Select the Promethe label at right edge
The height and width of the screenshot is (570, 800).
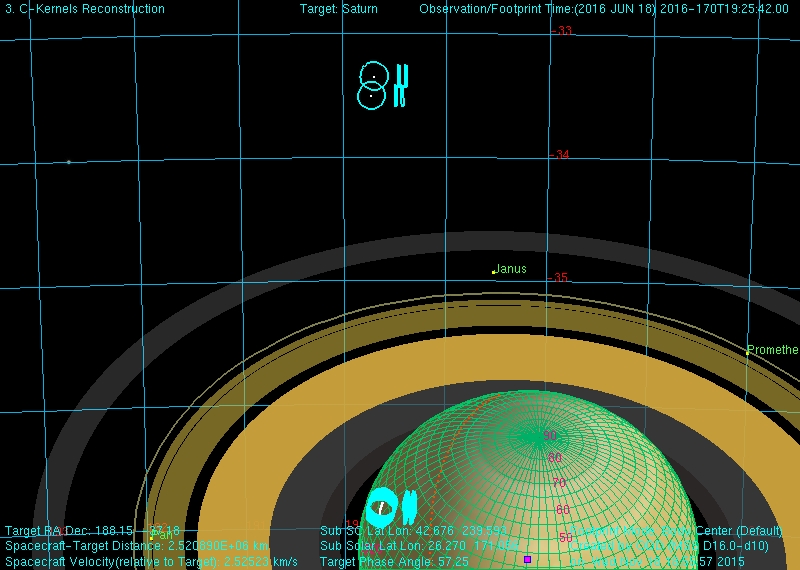[x=773, y=350]
